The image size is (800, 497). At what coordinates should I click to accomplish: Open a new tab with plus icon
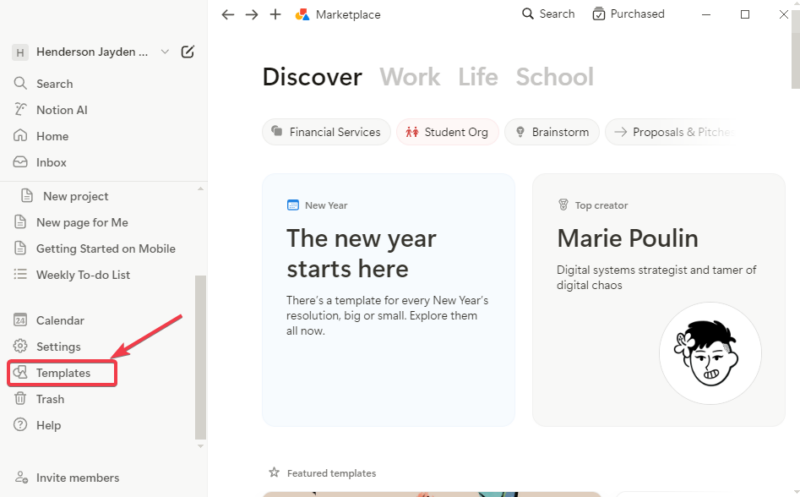click(x=276, y=15)
